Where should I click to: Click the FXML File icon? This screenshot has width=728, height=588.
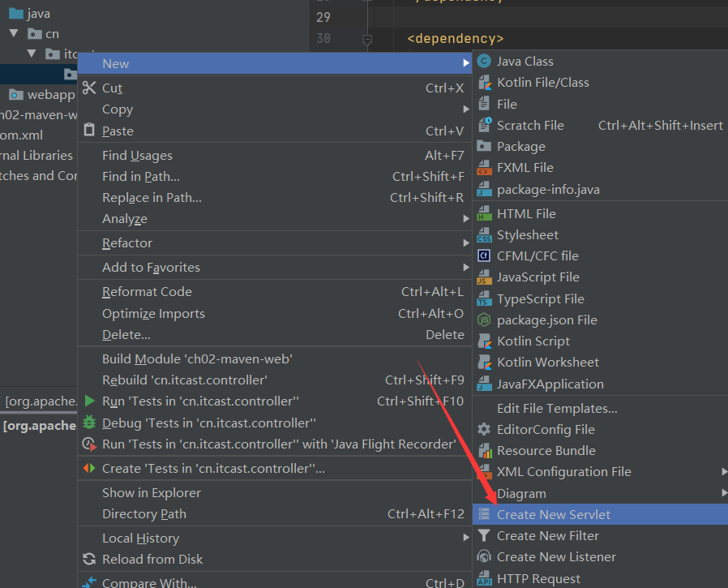484,168
